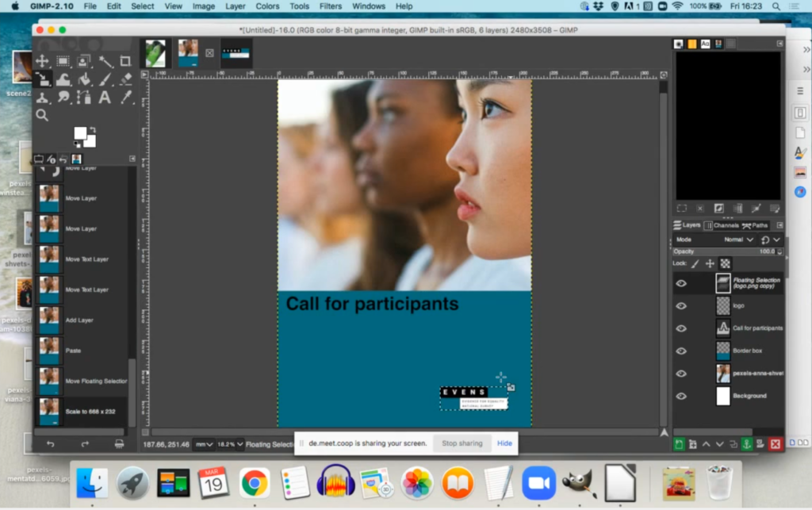Select the Clone stamp tool
The height and width of the screenshot is (510, 812).
[x=42, y=97]
